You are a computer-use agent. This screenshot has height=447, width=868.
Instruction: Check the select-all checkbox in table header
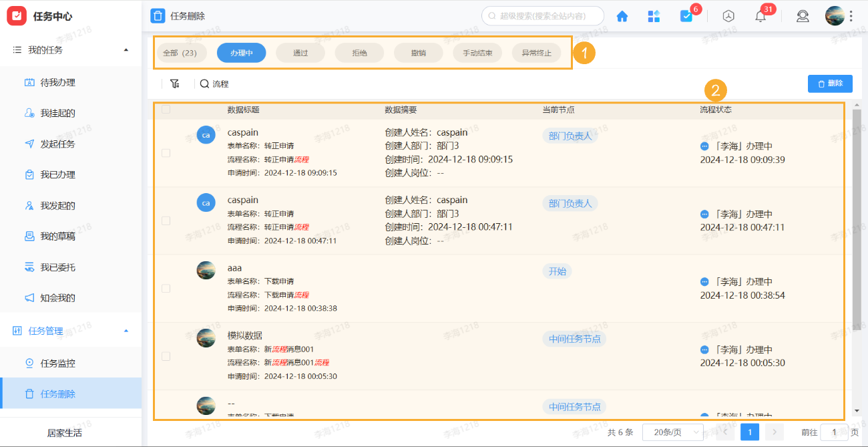coord(164,109)
